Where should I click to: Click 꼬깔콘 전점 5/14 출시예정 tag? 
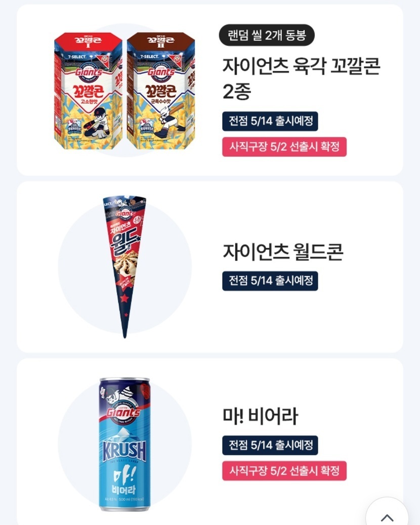[270, 121]
